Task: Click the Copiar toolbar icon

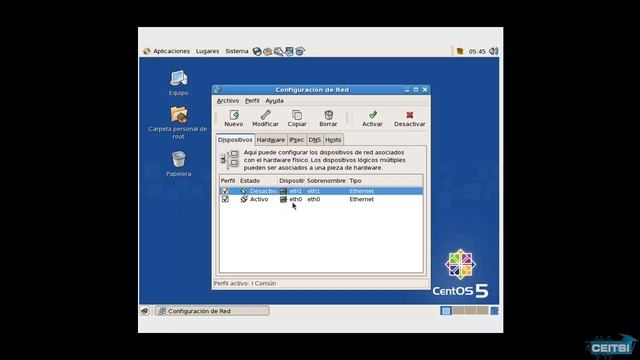Action: point(297,118)
